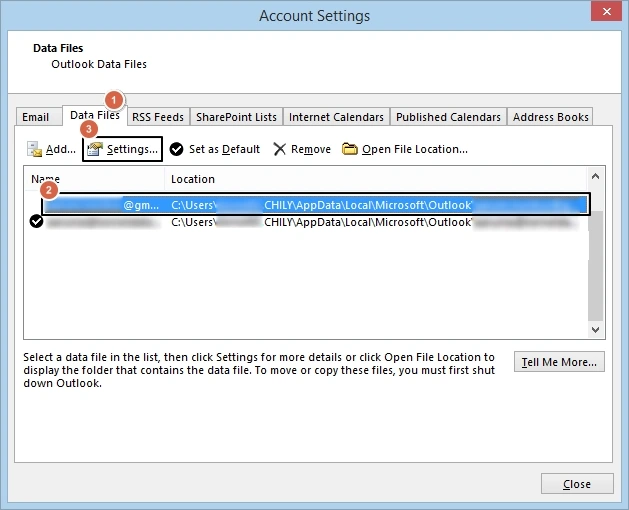Open the Address Books tab

[550, 117]
